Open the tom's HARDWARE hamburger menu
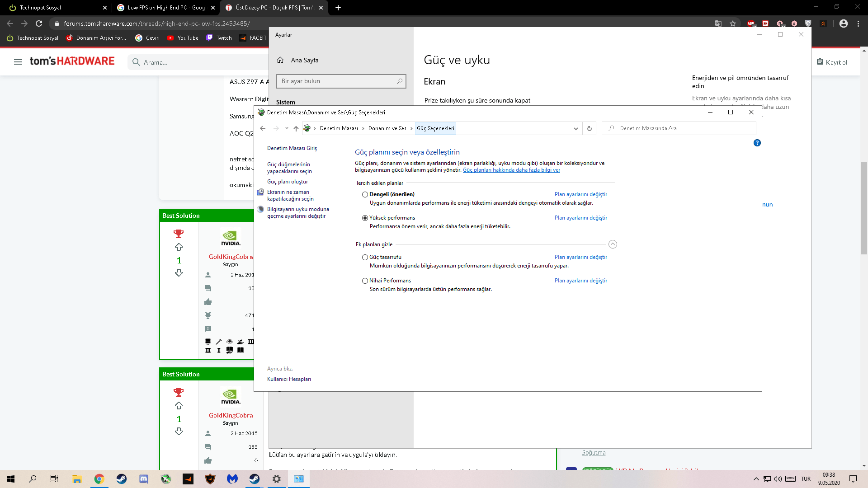Screen dimensions: 868x488 (18, 62)
